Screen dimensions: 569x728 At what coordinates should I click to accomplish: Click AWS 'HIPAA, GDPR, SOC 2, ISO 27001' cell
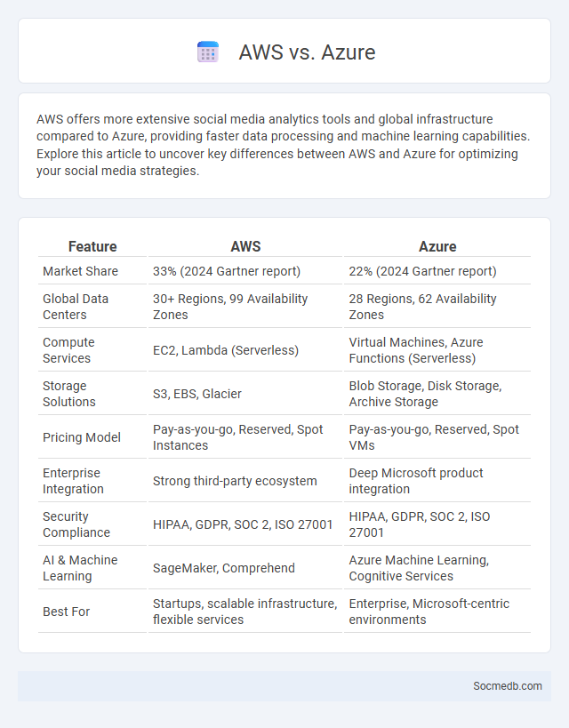pyautogui.click(x=243, y=524)
